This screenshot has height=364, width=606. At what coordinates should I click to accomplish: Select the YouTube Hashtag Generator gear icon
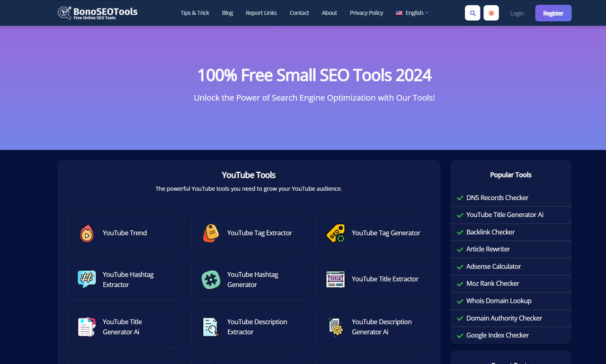[211, 280]
